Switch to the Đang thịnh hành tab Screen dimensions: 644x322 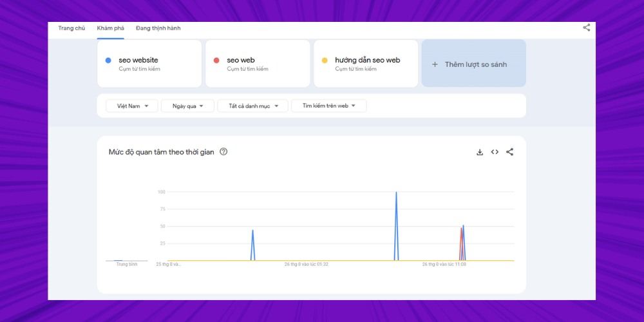pos(158,28)
